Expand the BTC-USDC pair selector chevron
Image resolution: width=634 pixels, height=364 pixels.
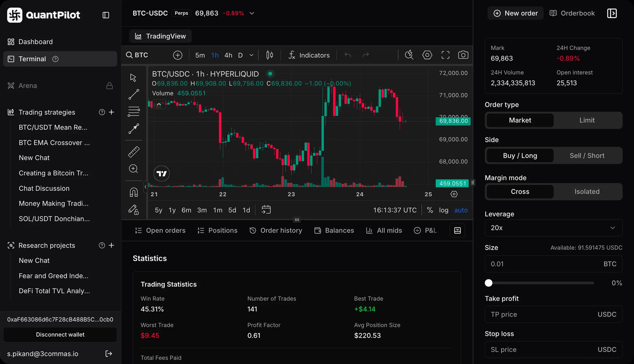click(252, 13)
